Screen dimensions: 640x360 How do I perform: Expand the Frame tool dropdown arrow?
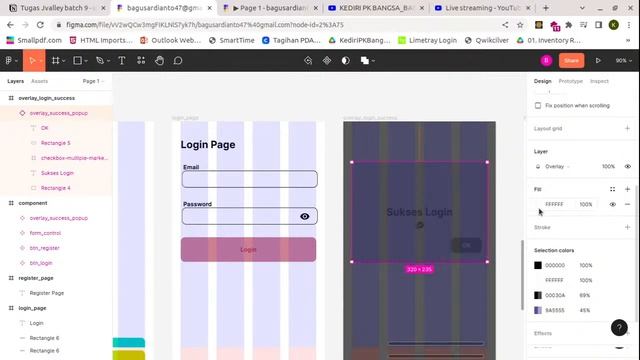point(64,61)
